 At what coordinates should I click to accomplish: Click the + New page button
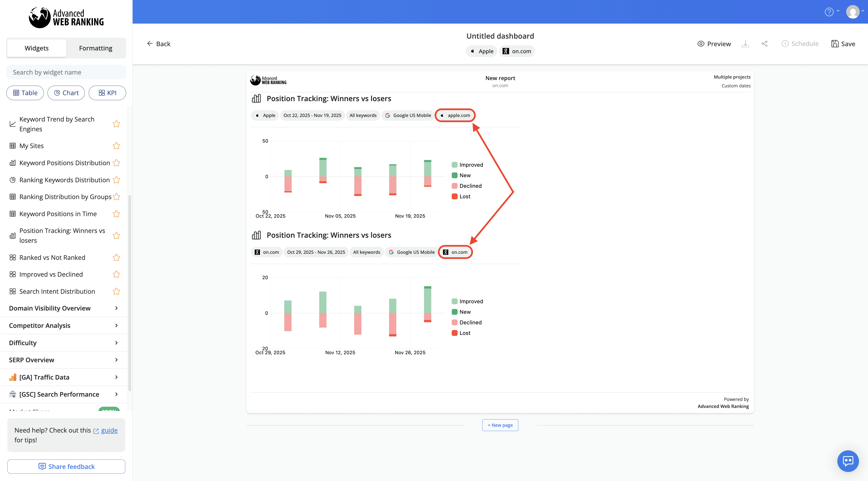(x=500, y=425)
